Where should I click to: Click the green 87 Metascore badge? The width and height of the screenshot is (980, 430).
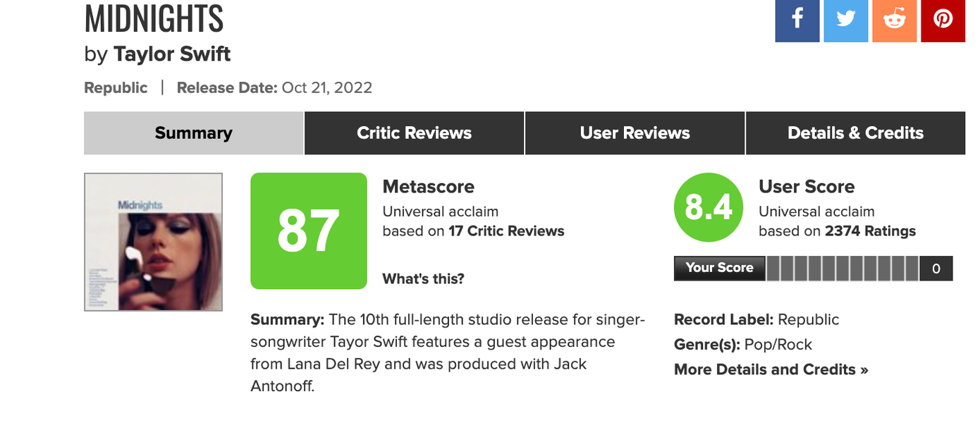(308, 231)
